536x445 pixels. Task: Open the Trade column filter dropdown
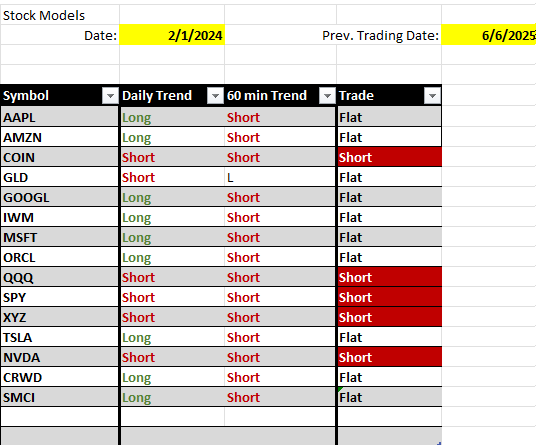[432, 96]
